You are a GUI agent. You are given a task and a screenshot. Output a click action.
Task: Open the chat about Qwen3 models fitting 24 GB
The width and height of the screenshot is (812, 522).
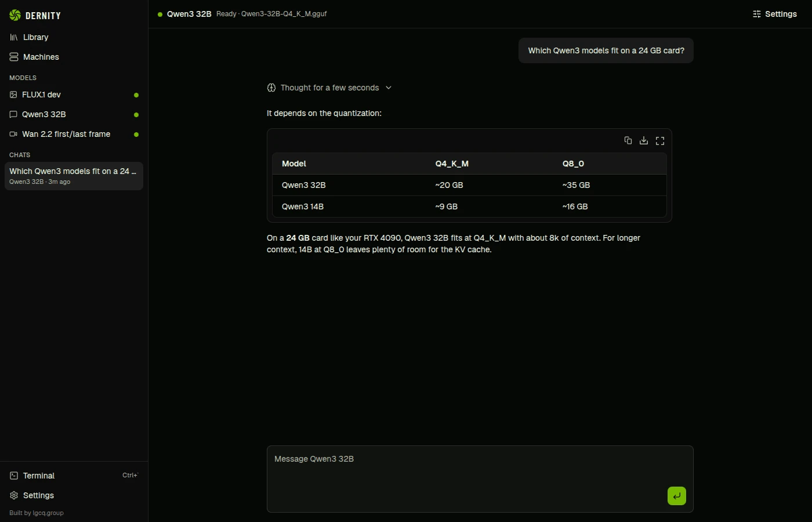(74, 176)
